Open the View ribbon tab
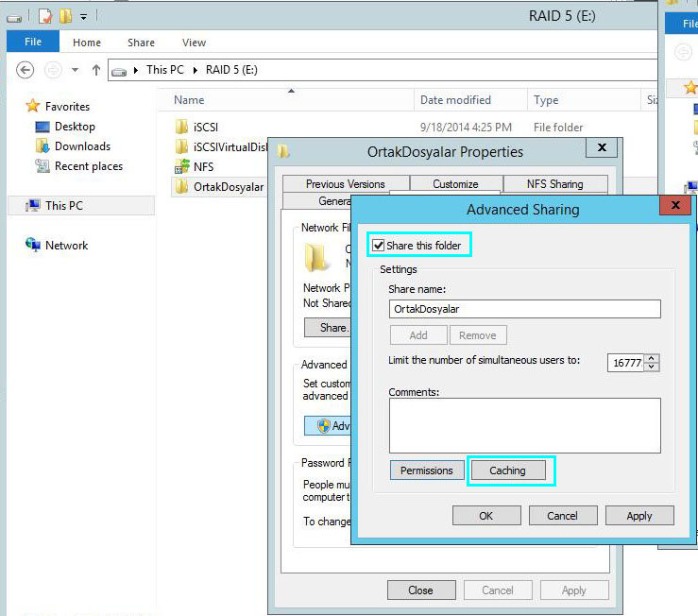 [194, 43]
